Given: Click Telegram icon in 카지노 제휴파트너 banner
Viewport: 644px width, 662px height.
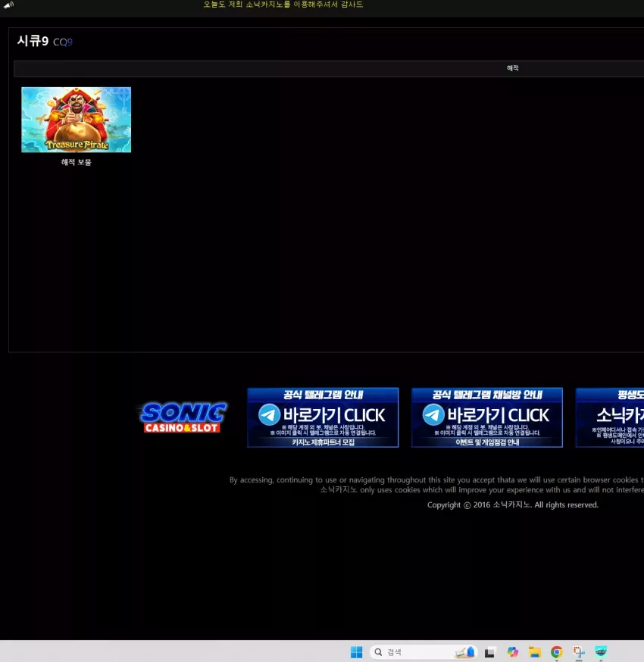Looking at the screenshot, I should click(x=269, y=414).
